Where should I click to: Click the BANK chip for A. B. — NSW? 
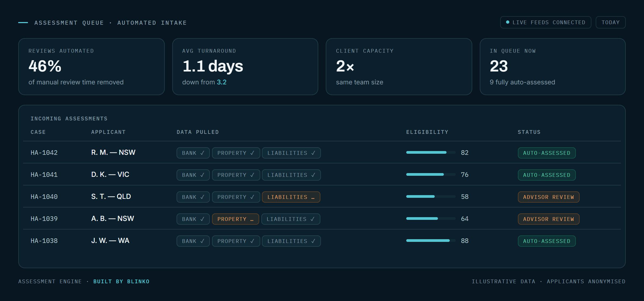193,219
